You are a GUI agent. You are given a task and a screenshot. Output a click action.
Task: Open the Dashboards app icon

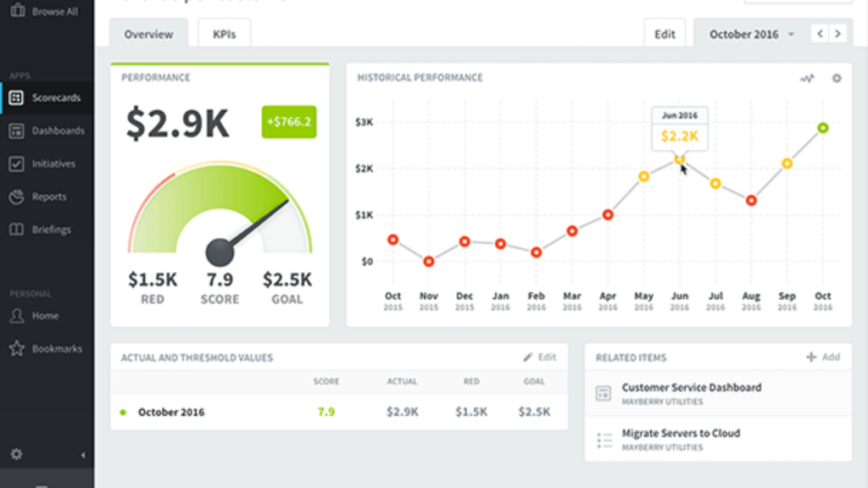coord(16,131)
